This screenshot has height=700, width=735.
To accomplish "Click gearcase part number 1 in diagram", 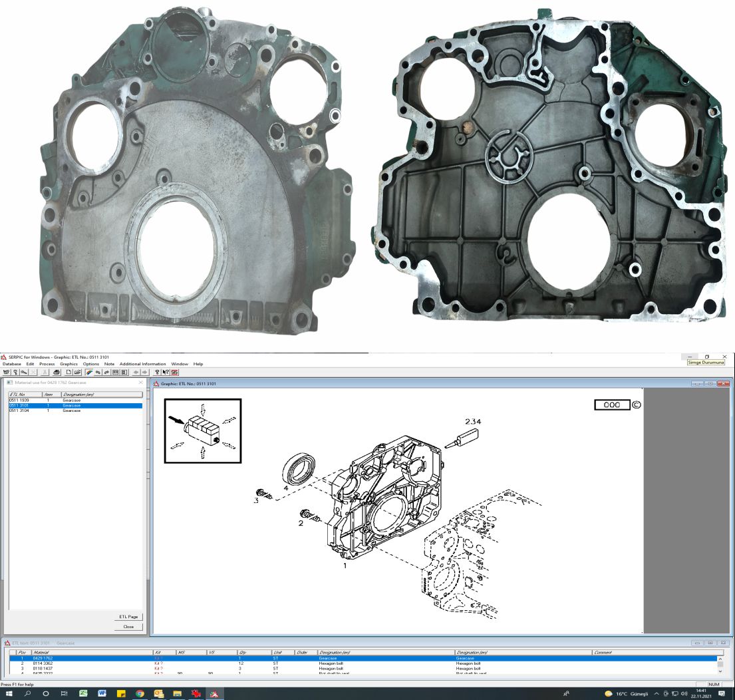I will point(345,566).
